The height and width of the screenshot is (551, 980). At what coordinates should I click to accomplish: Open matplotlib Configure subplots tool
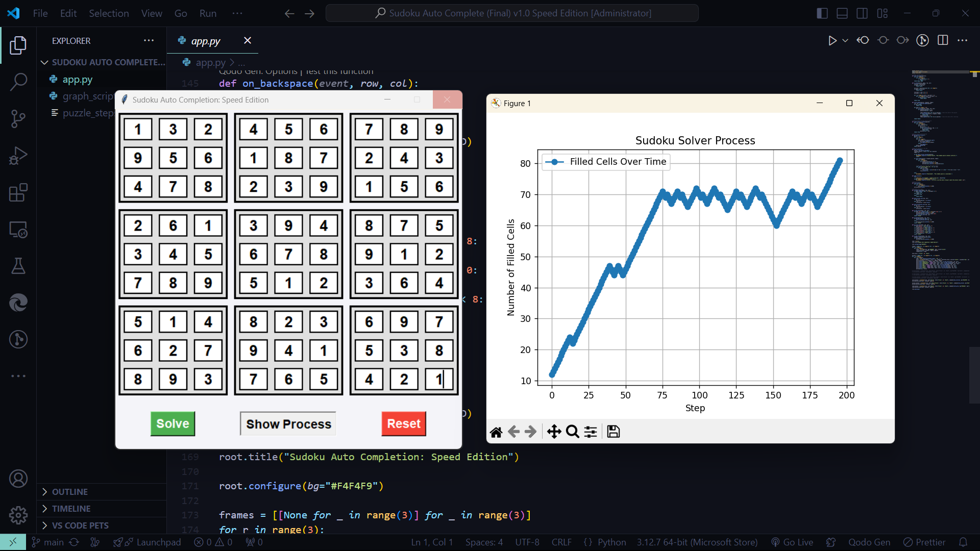(591, 432)
